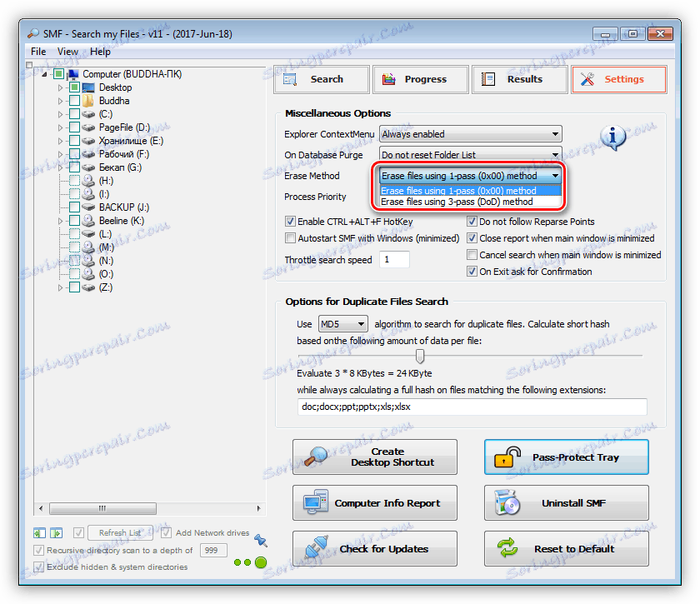This screenshot has width=700, height=604.
Task: Expand the (Z:) drive node
Action: pyautogui.click(x=60, y=288)
